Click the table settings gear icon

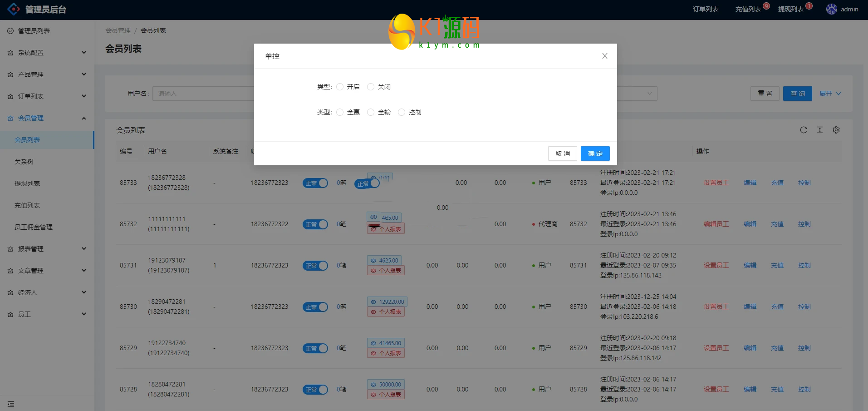(x=836, y=130)
